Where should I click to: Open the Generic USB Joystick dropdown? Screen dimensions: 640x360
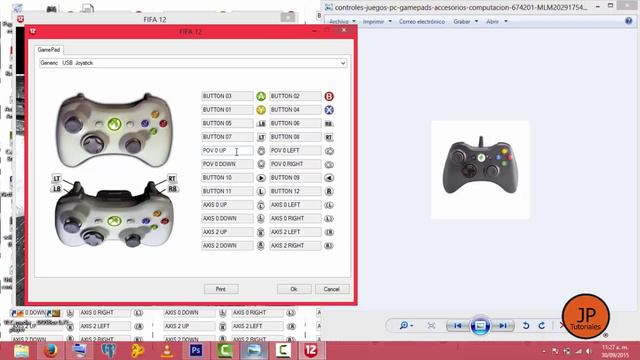[x=193, y=63]
